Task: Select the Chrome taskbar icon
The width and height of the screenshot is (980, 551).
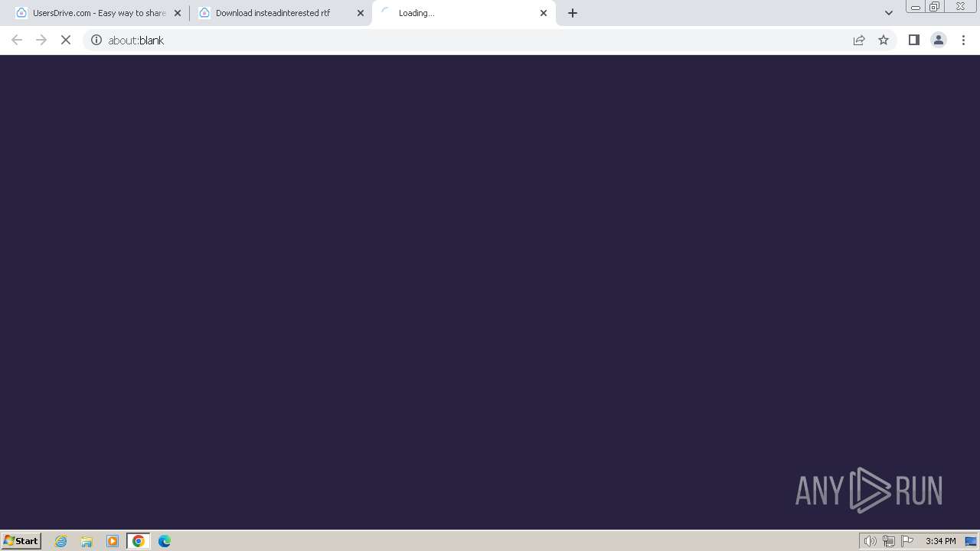Action: point(139,541)
